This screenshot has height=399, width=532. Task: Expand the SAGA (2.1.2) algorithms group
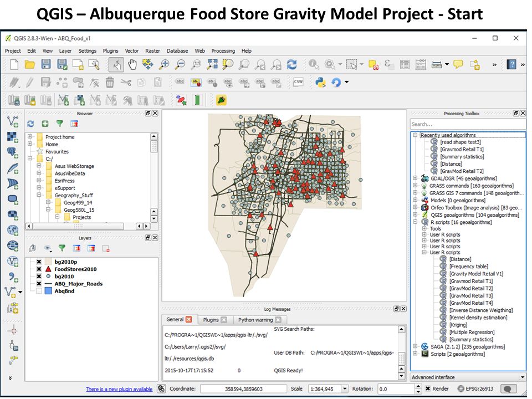click(415, 346)
